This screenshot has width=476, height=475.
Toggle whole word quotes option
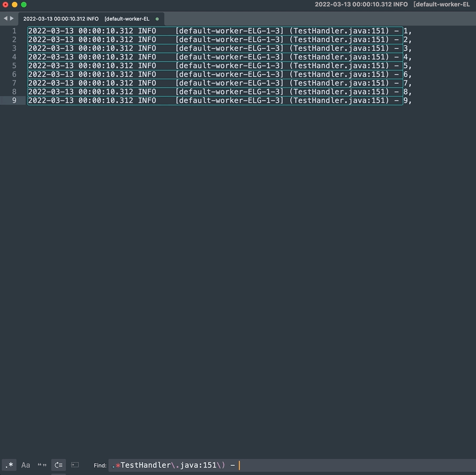(x=42, y=465)
